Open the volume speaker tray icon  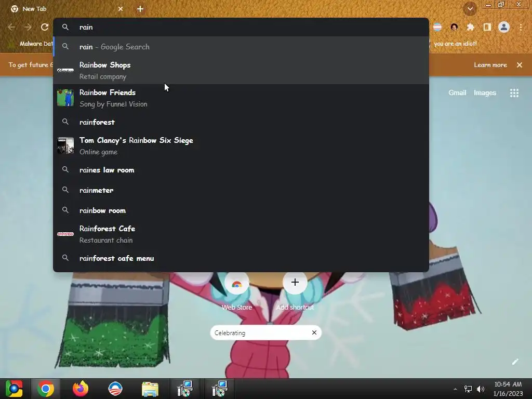tap(481, 389)
